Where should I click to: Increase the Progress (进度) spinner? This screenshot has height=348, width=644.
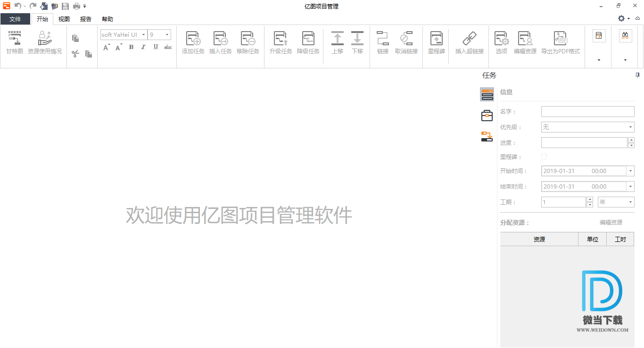[631, 140]
